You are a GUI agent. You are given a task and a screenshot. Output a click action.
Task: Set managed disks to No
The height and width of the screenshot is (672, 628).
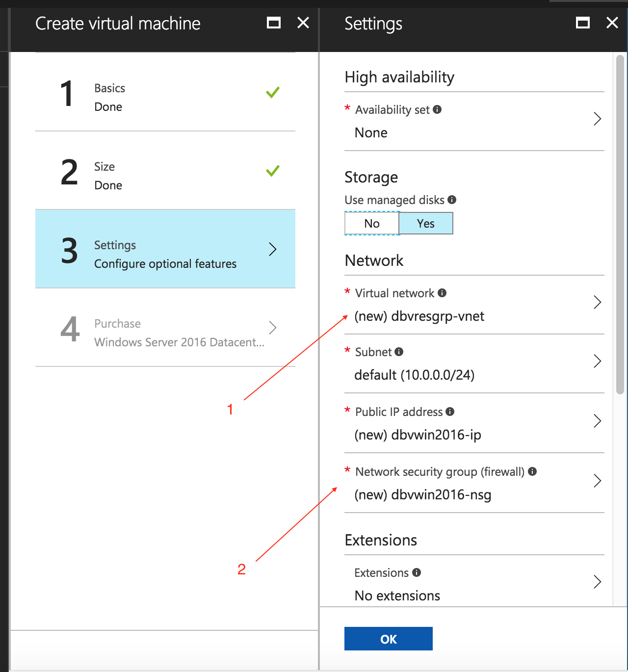[x=372, y=223]
